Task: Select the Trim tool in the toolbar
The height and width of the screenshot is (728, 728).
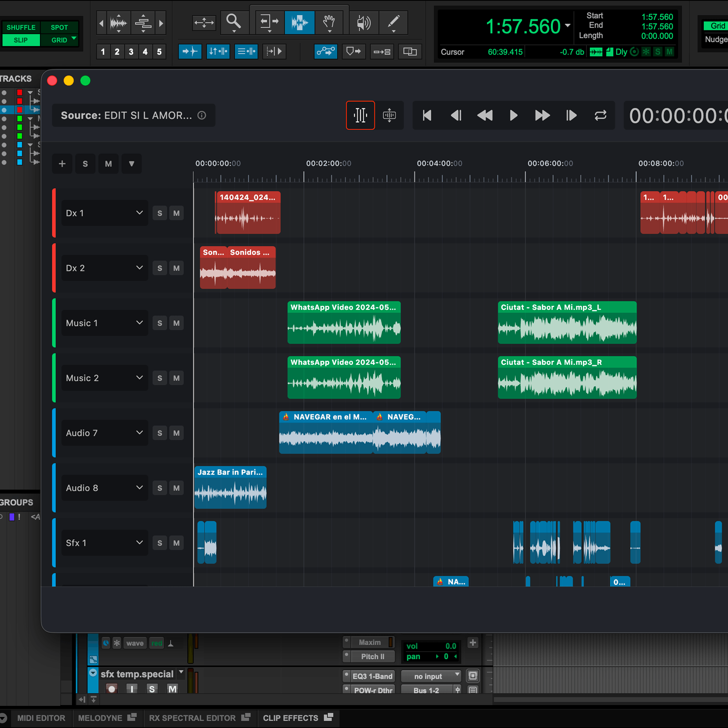Action: (269, 22)
